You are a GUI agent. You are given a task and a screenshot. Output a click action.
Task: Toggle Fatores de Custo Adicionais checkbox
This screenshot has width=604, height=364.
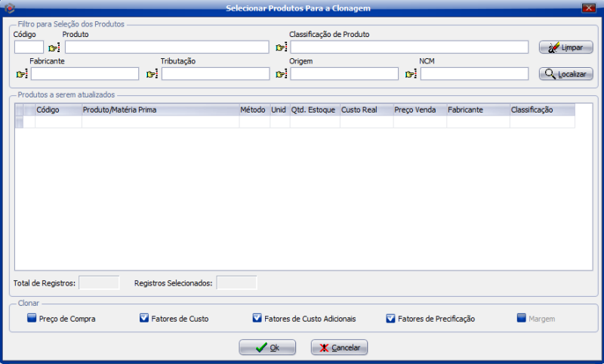[x=257, y=319]
